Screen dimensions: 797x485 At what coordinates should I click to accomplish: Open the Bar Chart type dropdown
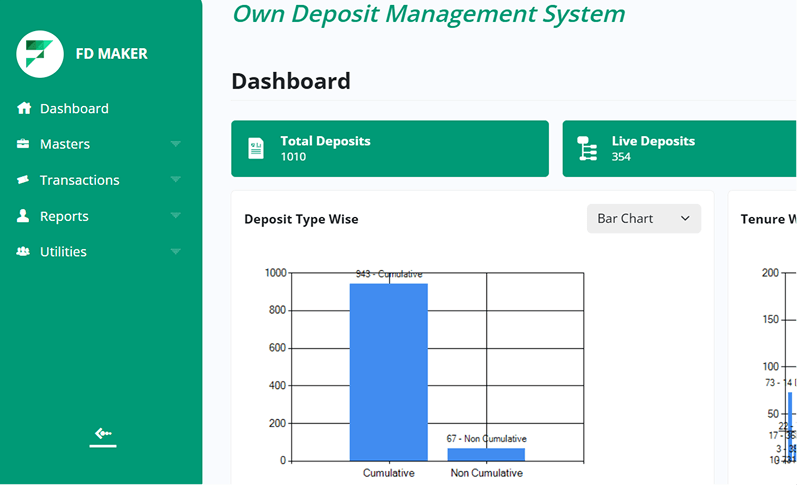click(643, 218)
